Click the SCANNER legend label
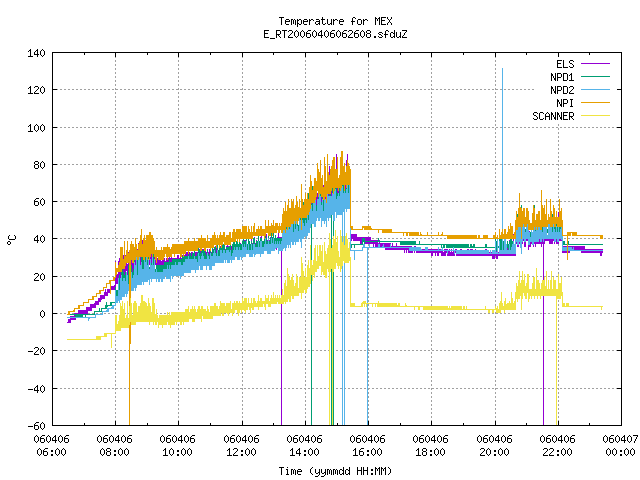Image resolution: width=640 pixels, height=480 pixels. [553, 116]
